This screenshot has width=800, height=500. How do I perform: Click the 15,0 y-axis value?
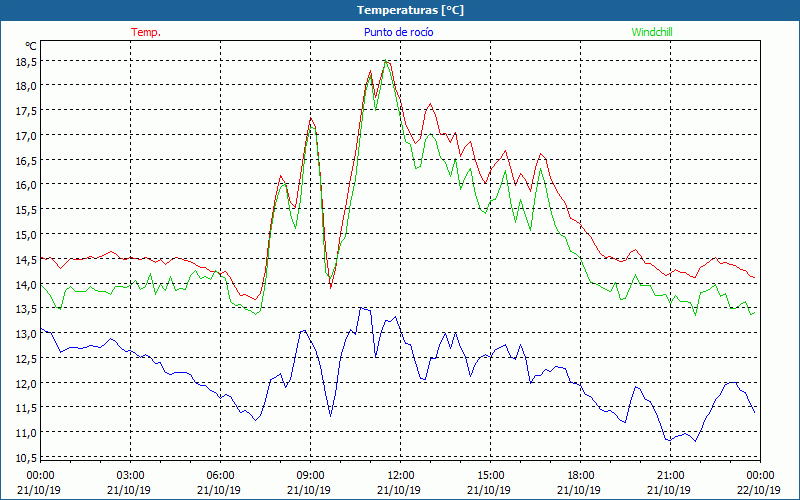[x=28, y=235]
